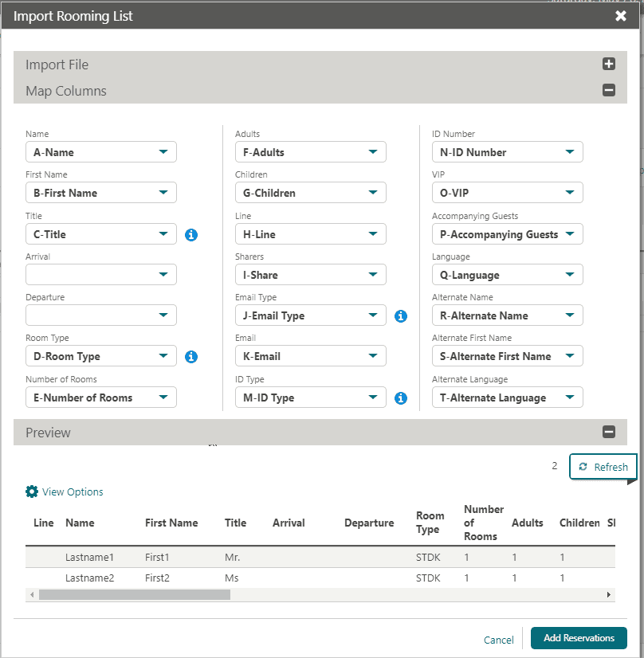Open the S-Alternate First Name dropdown
644x658 pixels.
click(507, 356)
